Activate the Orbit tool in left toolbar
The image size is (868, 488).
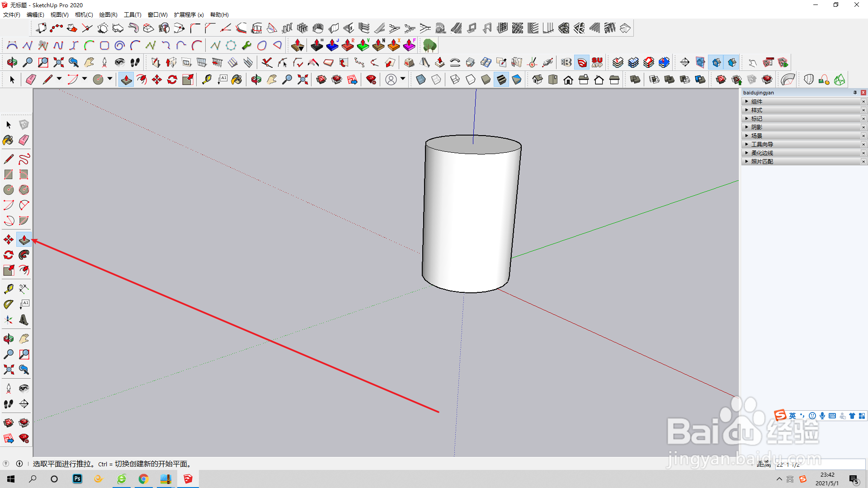(x=8, y=339)
